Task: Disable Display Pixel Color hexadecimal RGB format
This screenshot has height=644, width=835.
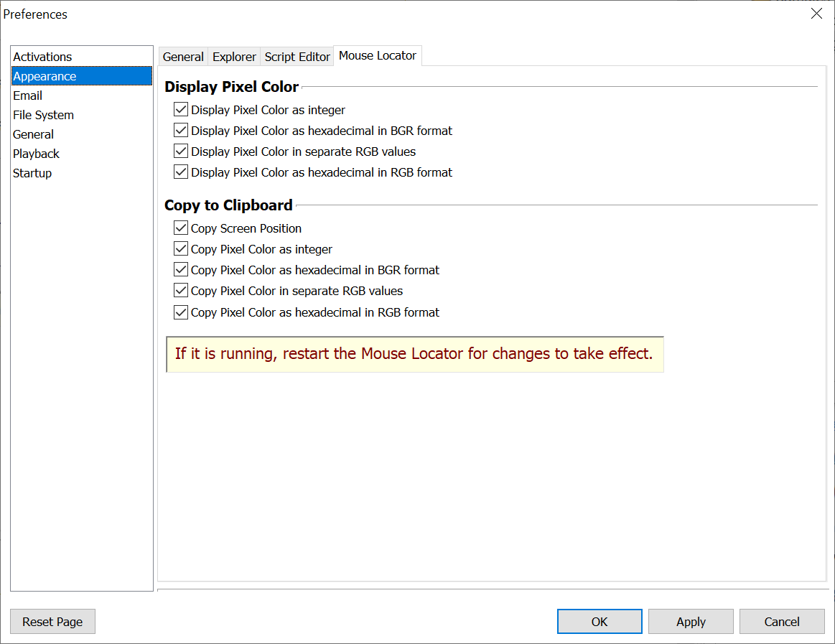Action: pyautogui.click(x=181, y=172)
